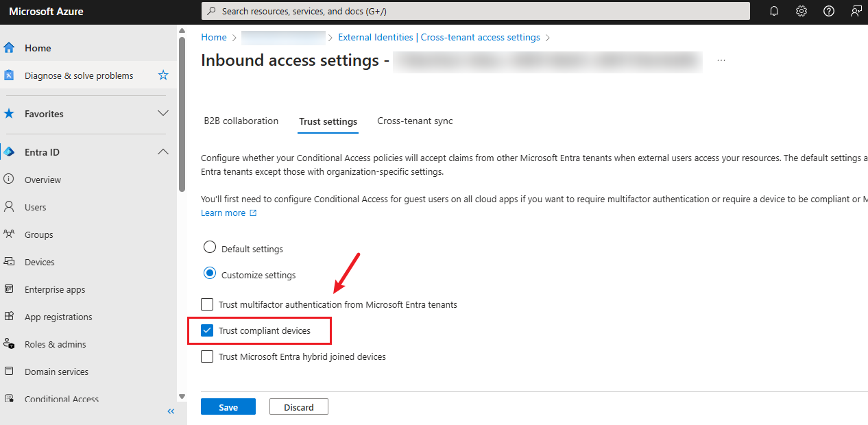This screenshot has width=868, height=425.
Task: Click the sidebar scroll up arrow
Action: pos(182,30)
